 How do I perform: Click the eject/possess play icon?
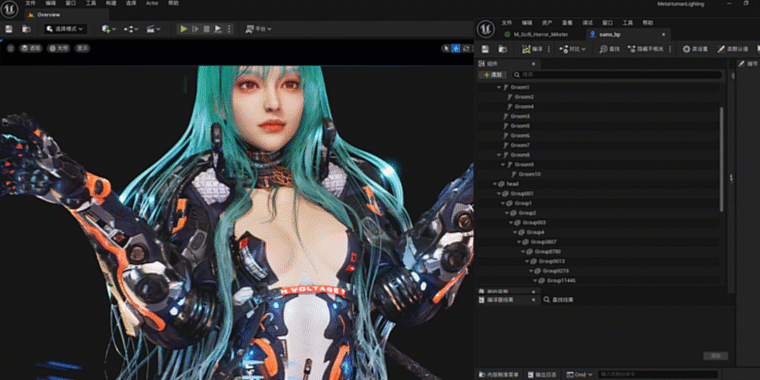pos(218,29)
